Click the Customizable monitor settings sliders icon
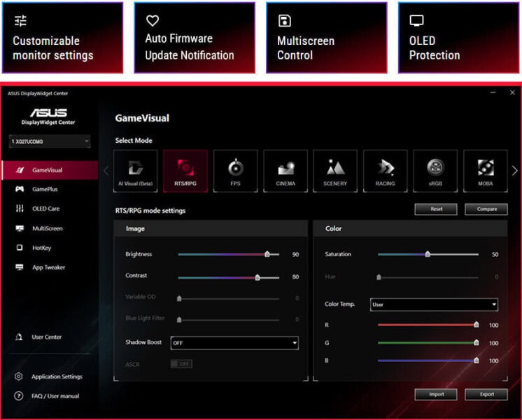Image resolution: width=522 pixels, height=420 pixels. click(20, 21)
